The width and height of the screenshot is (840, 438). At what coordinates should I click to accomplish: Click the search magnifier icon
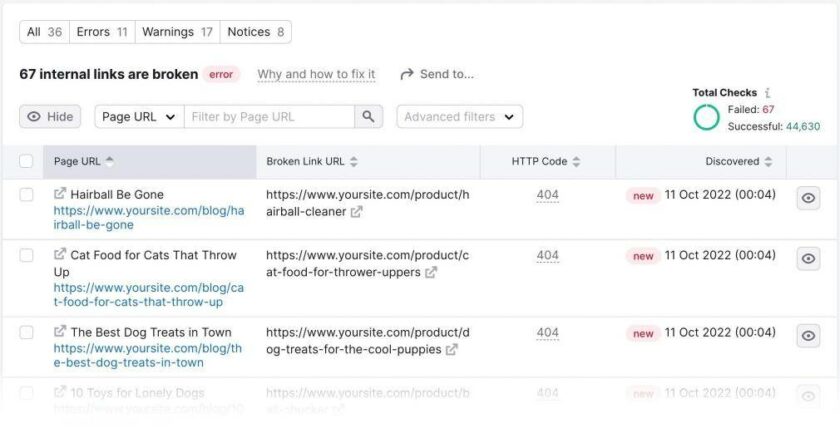tap(369, 117)
